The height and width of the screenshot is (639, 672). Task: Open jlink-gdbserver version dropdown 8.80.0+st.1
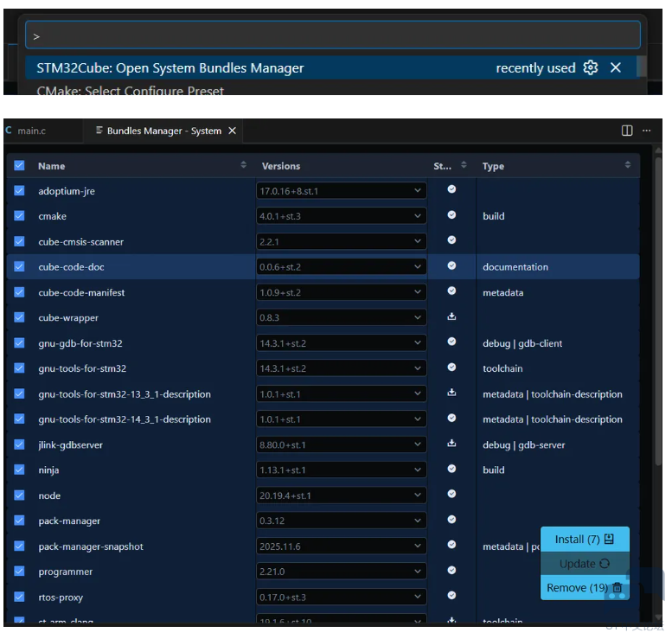point(341,444)
